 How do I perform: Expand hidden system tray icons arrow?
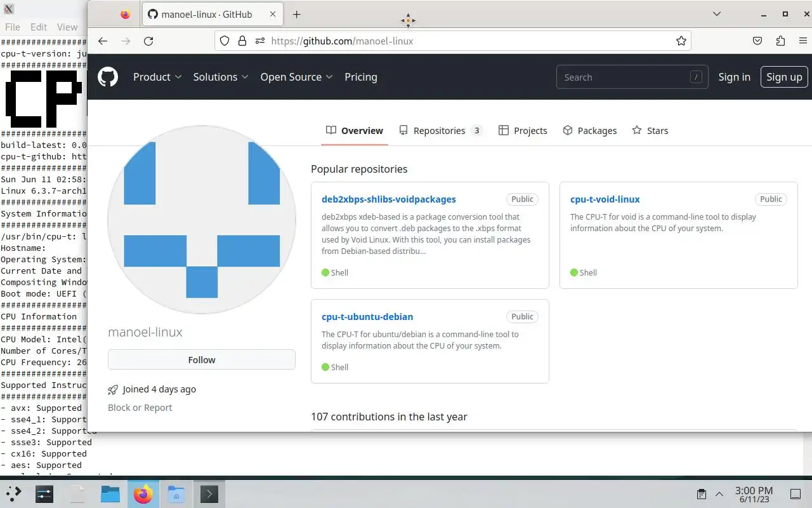(719, 494)
